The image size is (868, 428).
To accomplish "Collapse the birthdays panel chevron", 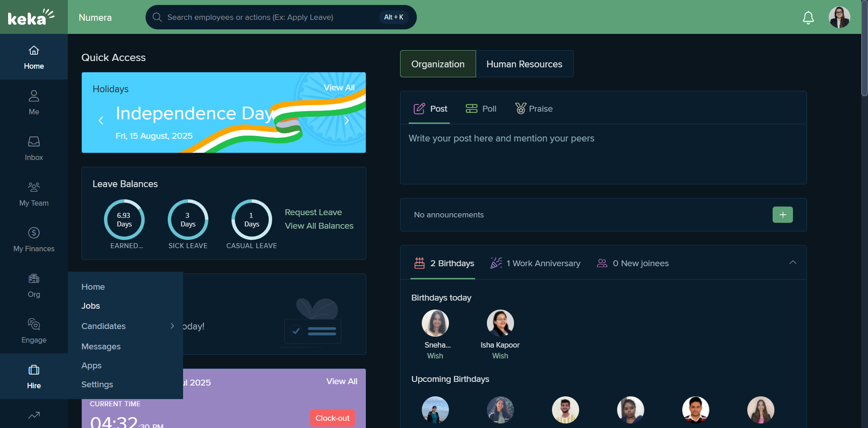I will [793, 263].
